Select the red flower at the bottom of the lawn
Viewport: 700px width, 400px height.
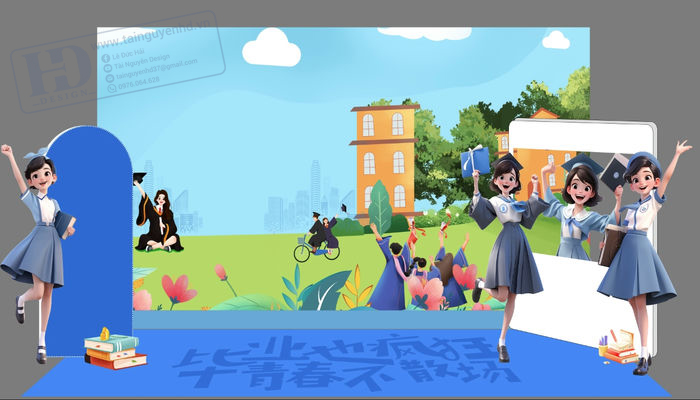coord(179,291)
